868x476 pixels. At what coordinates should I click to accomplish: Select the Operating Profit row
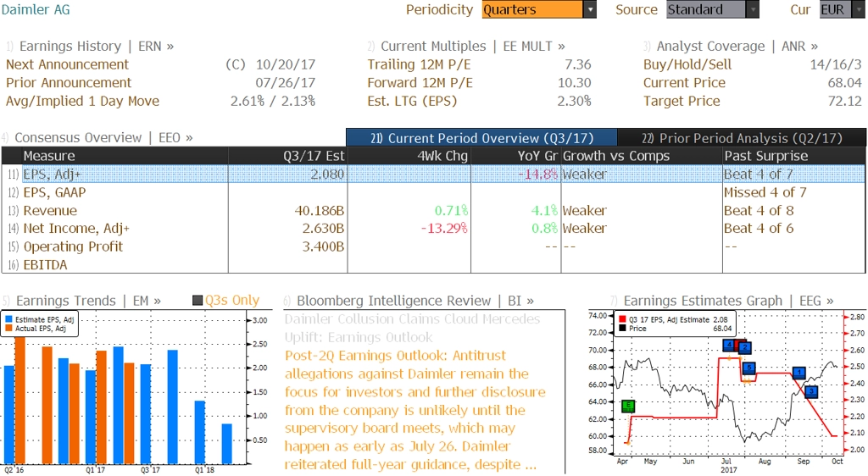coord(433,246)
